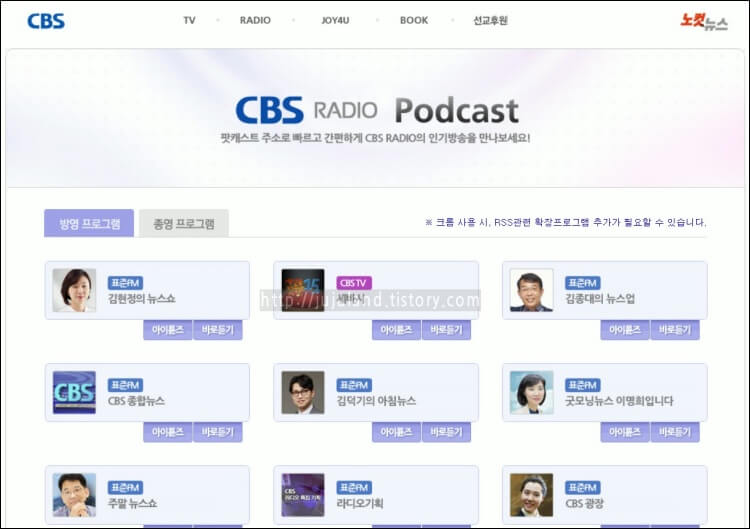750x529 pixels.
Task: Open 아이튠즈 for 세바시
Action: point(396,330)
